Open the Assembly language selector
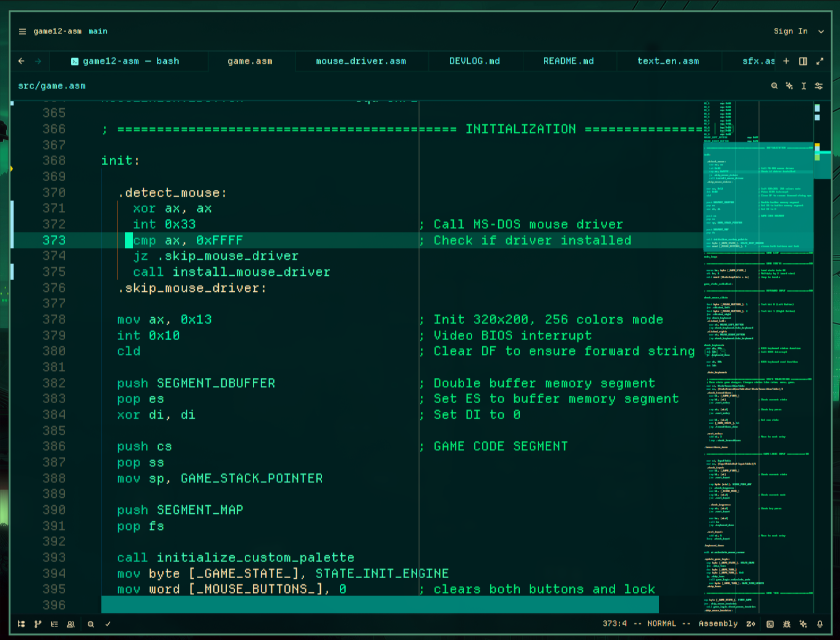840x640 pixels. 718,624
